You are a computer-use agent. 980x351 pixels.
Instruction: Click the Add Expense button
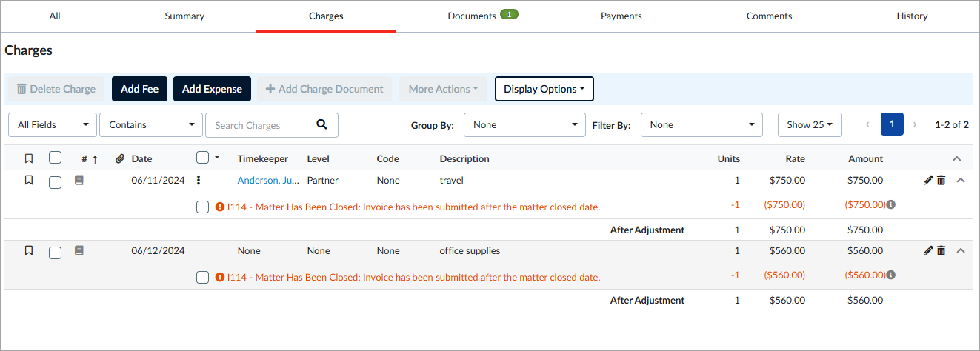[x=213, y=89]
